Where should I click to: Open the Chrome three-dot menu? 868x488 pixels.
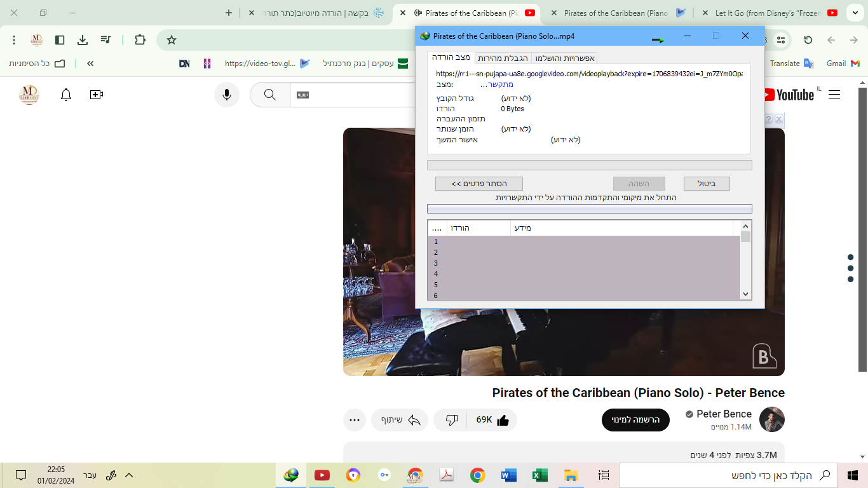pyautogui.click(x=14, y=40)
